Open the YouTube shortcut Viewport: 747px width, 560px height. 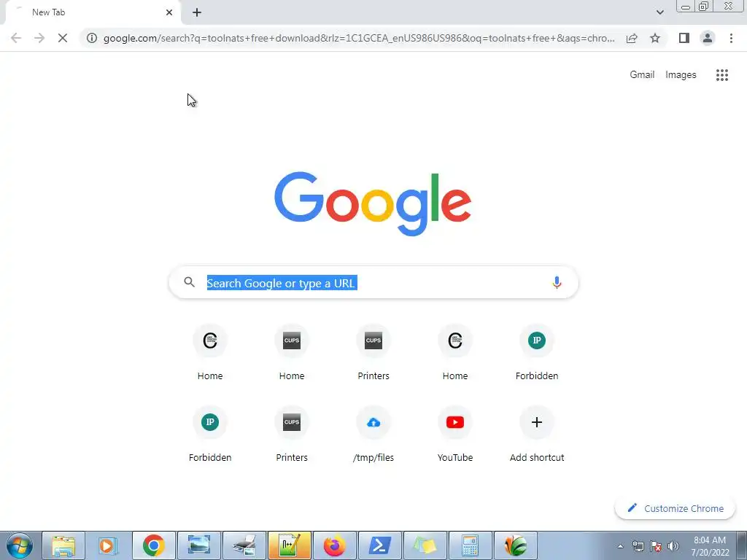[x=455, y=433]
